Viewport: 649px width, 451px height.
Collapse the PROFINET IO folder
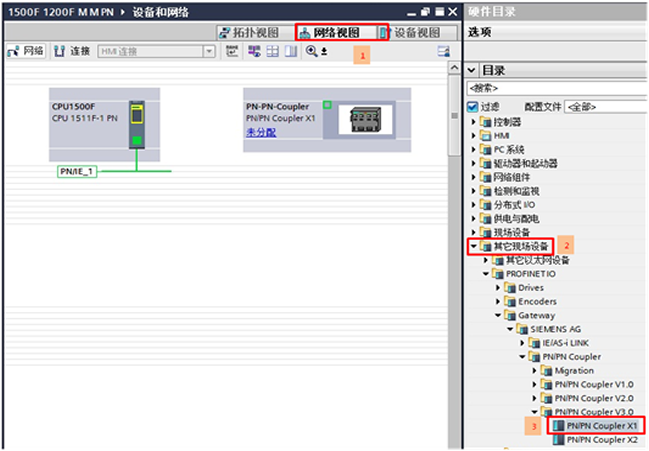486,274
